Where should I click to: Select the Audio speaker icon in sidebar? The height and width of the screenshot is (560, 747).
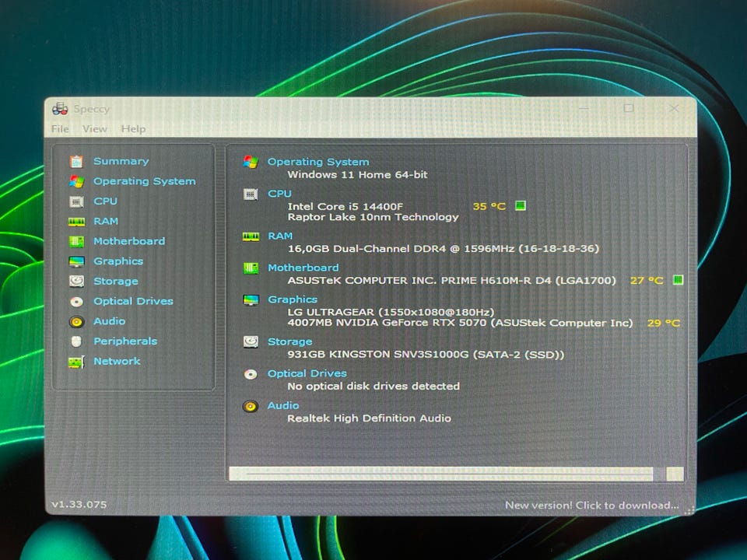76,322
